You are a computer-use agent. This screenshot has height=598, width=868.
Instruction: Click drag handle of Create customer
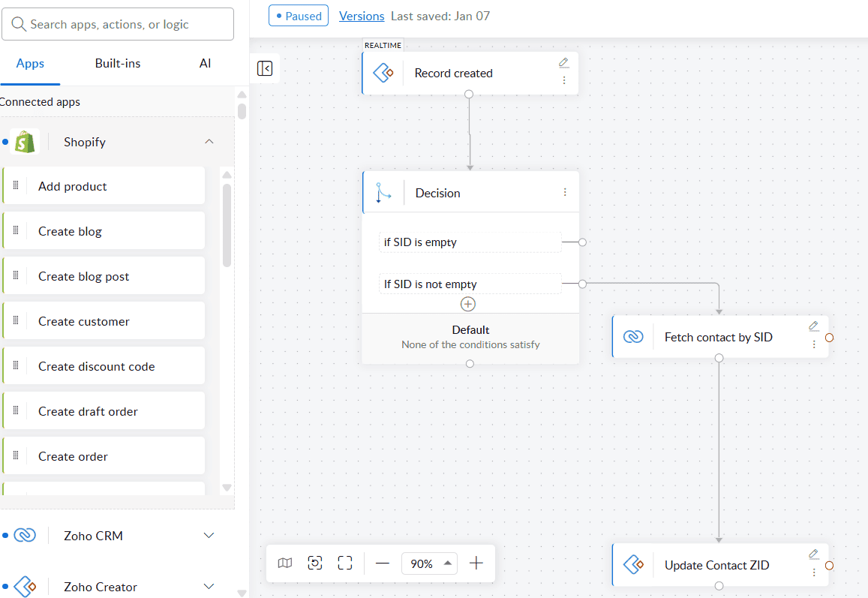[x=16, y=320]
